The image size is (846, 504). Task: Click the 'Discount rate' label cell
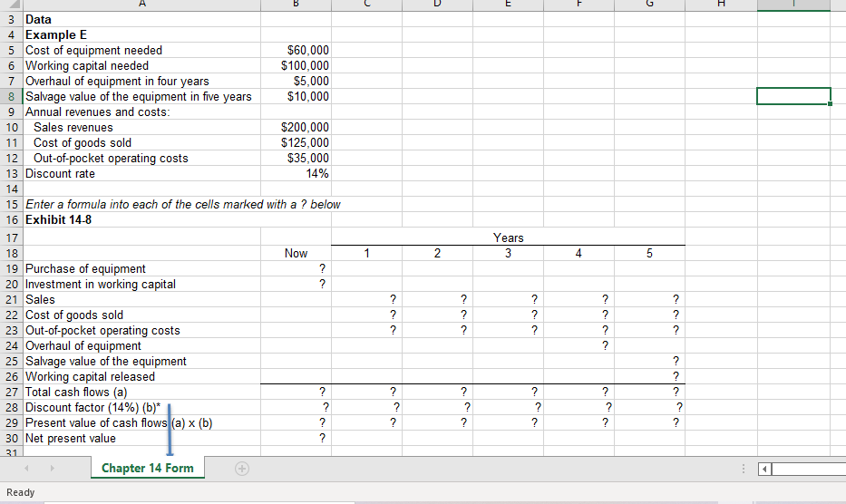click(x=142, y=174)
